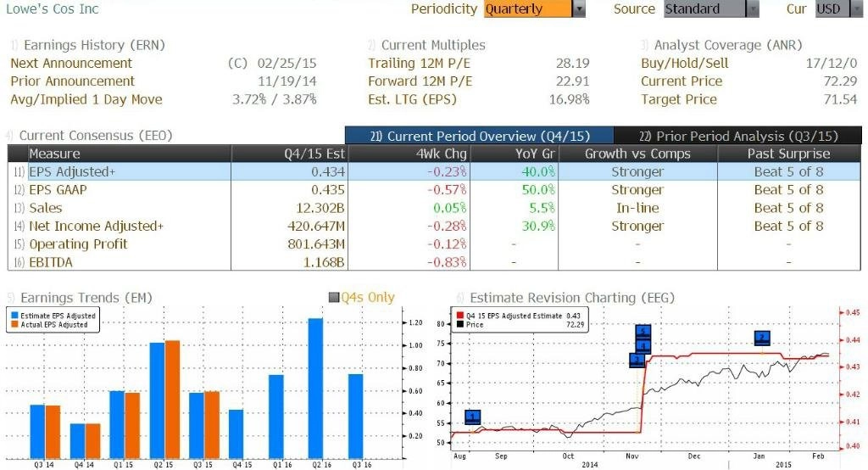Click Operating Profit 4Wk Chg -0.12%
The width and height of the screenshot is (868, 470).
point(447,243)
